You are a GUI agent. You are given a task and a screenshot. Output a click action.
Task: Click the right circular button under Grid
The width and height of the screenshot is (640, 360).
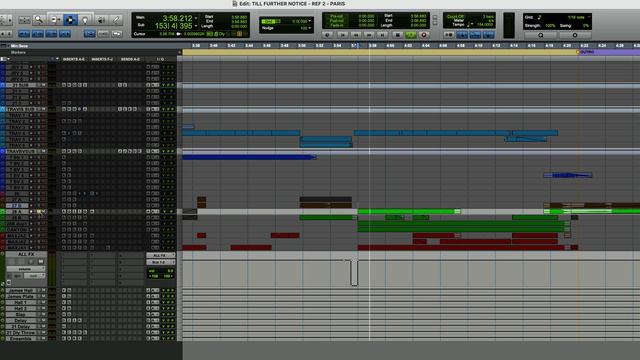pyautogui.click(x=575, y=36)
